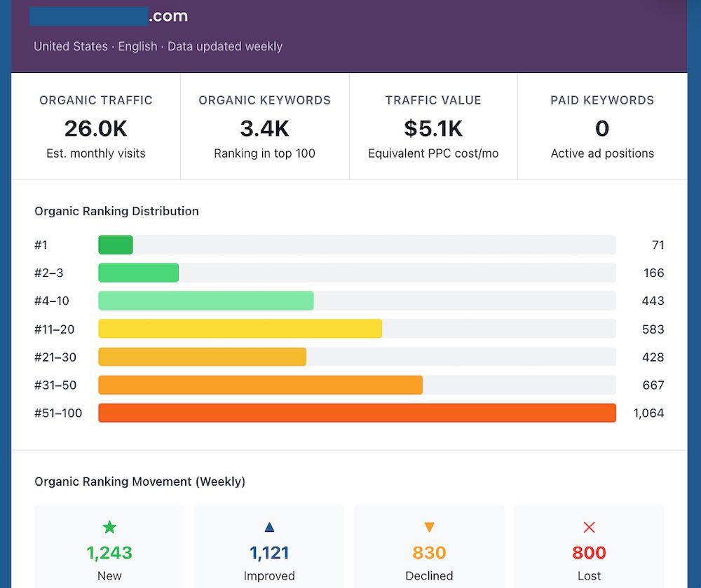The image size is (701, 588).
Task: Click the Organic Ranking Movement (Weekly) heading
Action: point(139,481)
